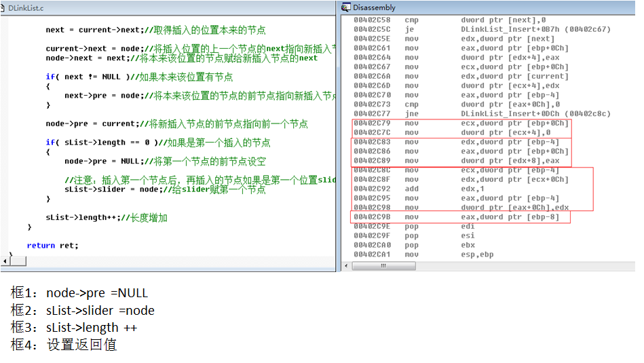
Task: Click disassembly row 00402C61
Action: click(x=461, y=48)
